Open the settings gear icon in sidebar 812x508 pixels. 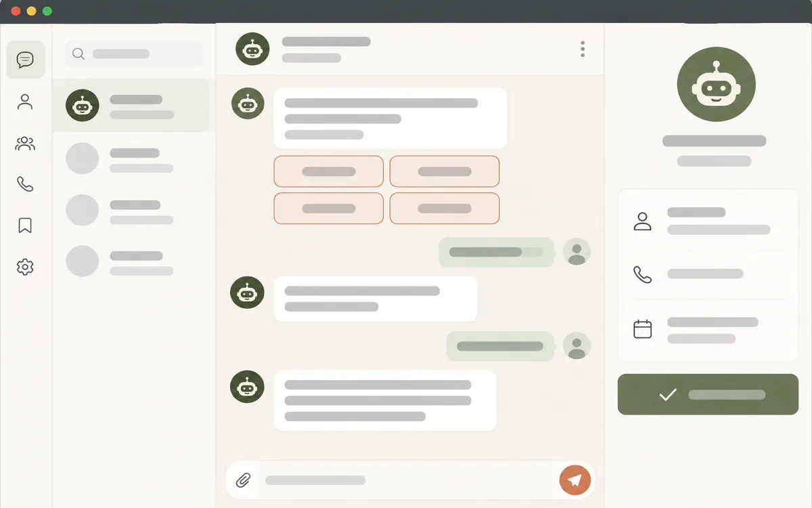(x=25, y=267)
